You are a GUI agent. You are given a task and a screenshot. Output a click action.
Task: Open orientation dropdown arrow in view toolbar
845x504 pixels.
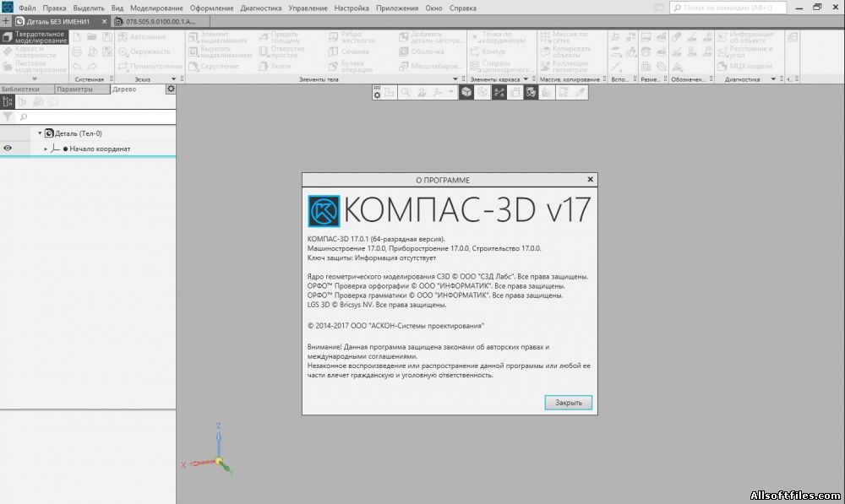(x=451, y=93)
